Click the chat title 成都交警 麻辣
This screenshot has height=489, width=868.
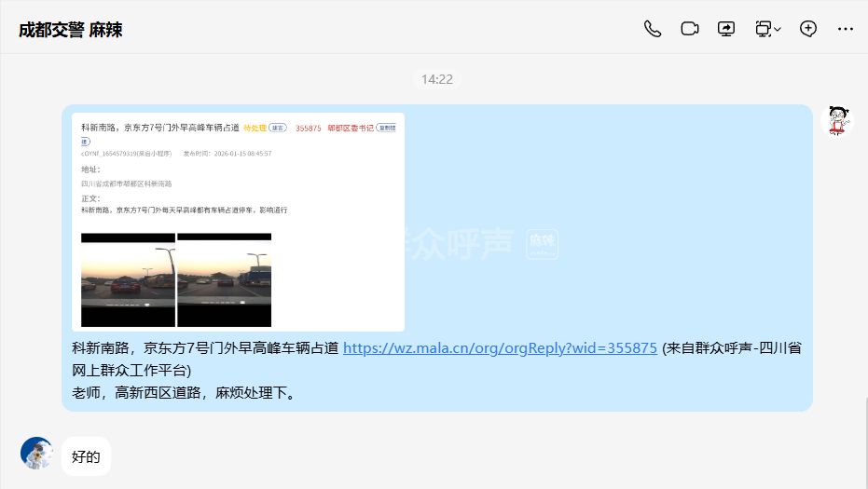click(71, 30)
